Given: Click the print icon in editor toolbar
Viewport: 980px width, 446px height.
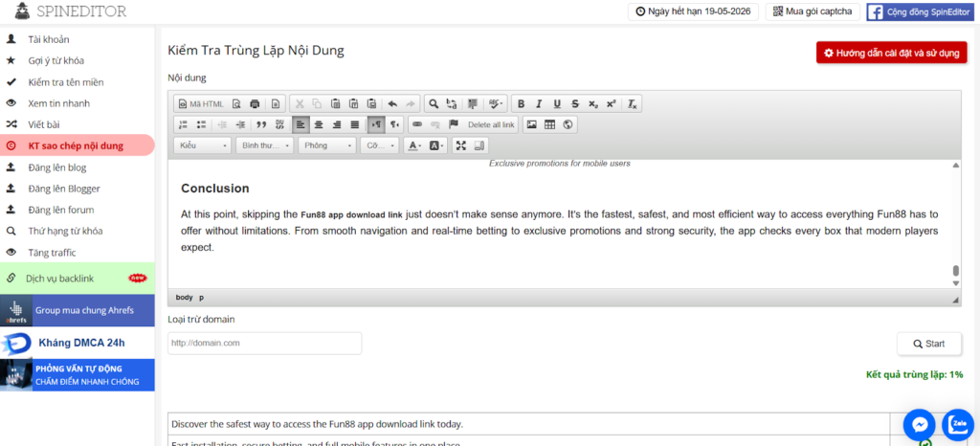Looking at the screenshot, I should (255, 103).
